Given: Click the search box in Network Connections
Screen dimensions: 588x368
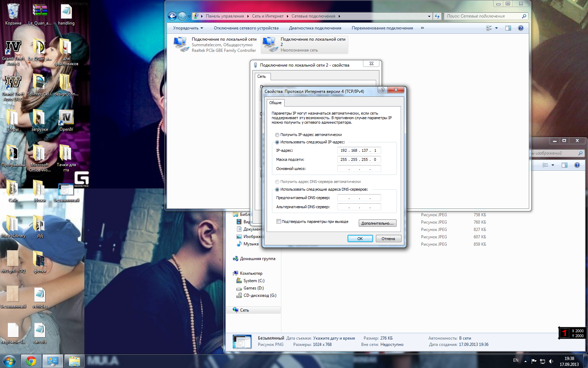Looking at the screenshot, I should (486, 16).
